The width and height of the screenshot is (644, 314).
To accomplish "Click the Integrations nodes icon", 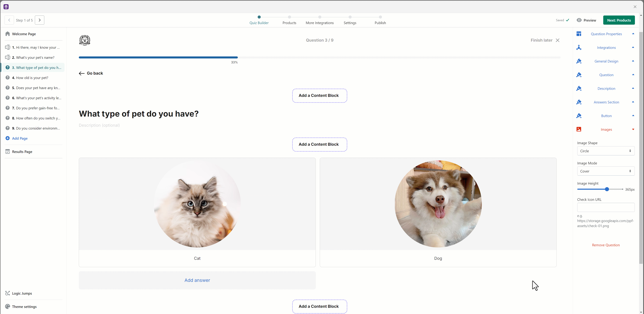I will 579,48.
